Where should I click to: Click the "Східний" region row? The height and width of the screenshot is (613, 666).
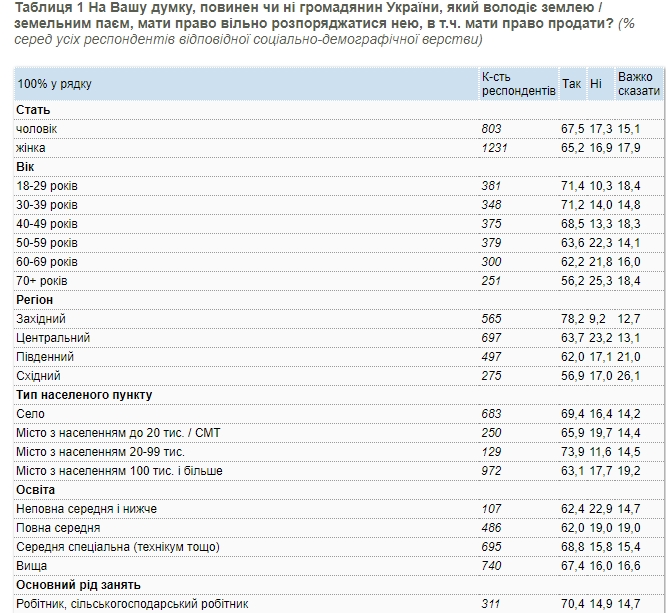pyautogui.click(x=39, y=376)
